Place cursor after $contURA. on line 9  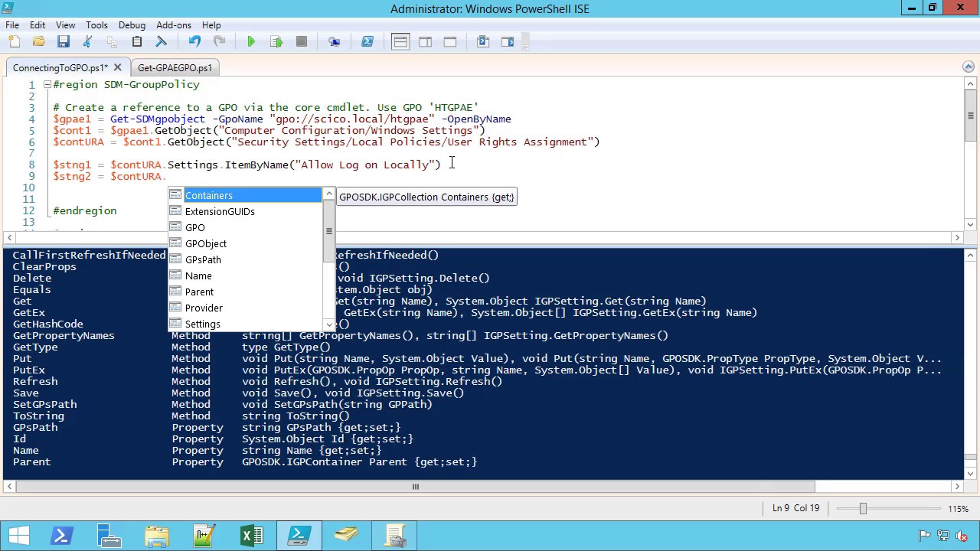[x=167, y=176]
